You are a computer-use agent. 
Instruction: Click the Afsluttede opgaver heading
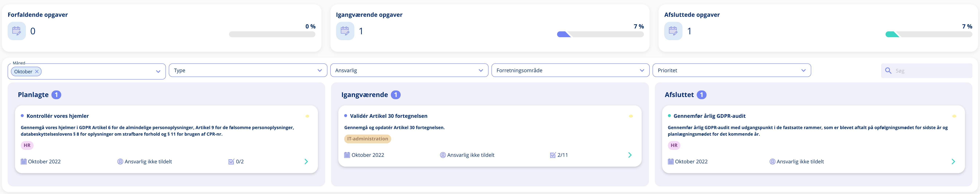tap(692, 15)
